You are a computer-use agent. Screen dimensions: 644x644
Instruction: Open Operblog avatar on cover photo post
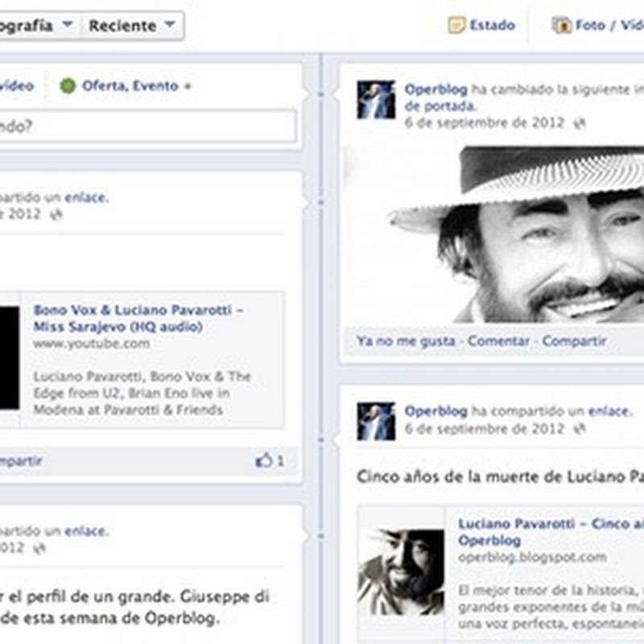click(x=376, y=99)
